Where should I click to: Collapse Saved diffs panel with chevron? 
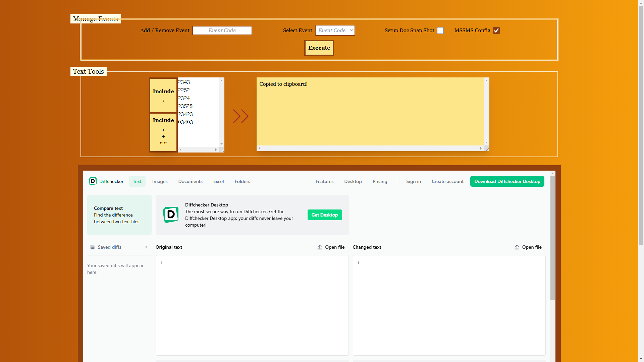click(x=146, y=247)
